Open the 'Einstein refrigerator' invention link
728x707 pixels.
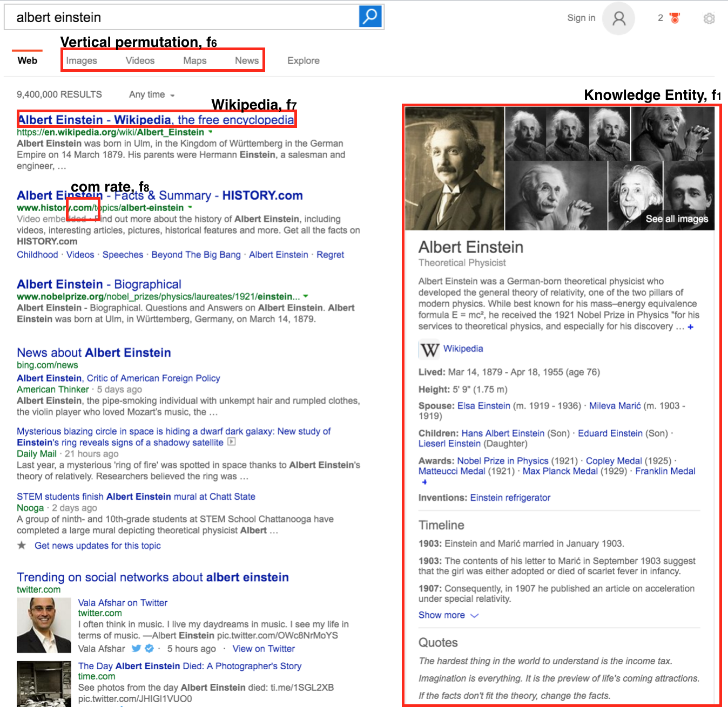tap(510, 498)
